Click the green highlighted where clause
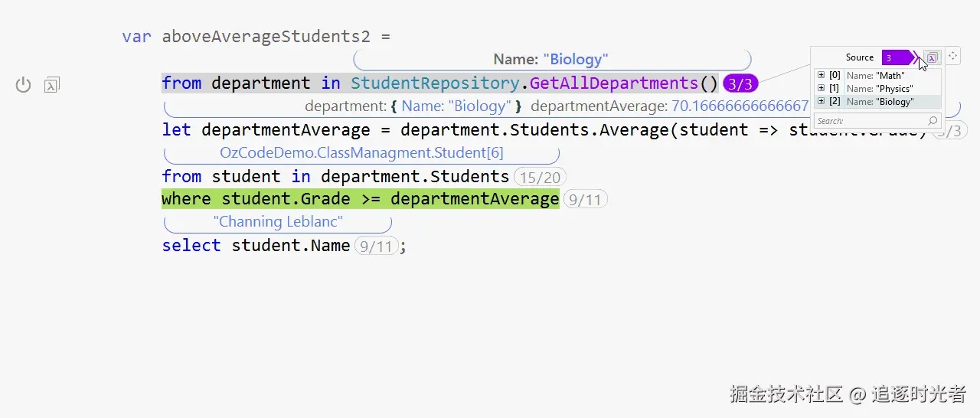Image resolution: width=980 pixels, height=418 pixels. click(x=360, y=200)
